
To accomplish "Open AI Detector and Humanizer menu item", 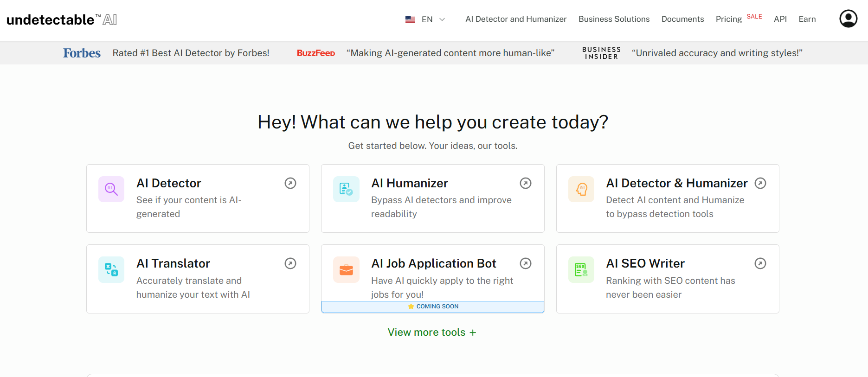I will [516, 19].
